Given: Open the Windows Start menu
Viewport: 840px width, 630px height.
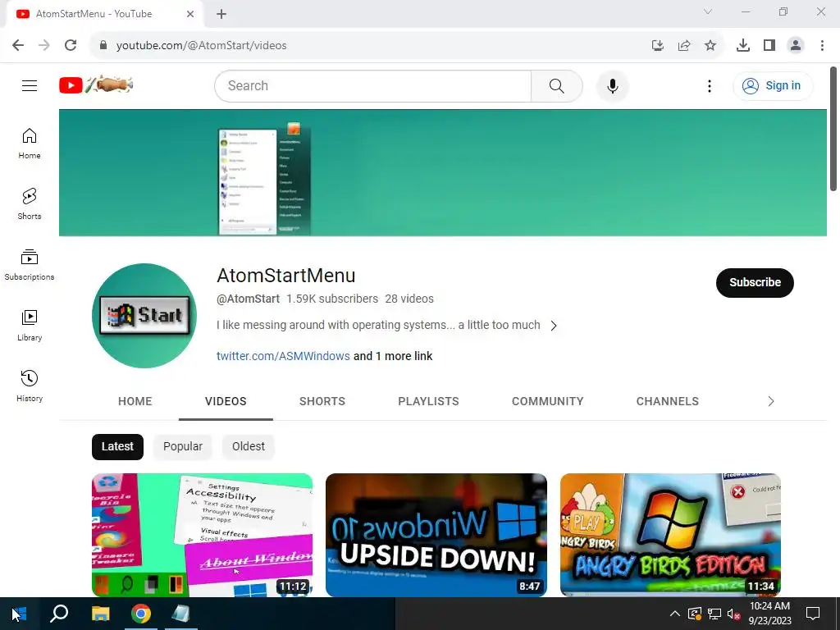Looking at the screenshot, I should (x=19, y=614).
